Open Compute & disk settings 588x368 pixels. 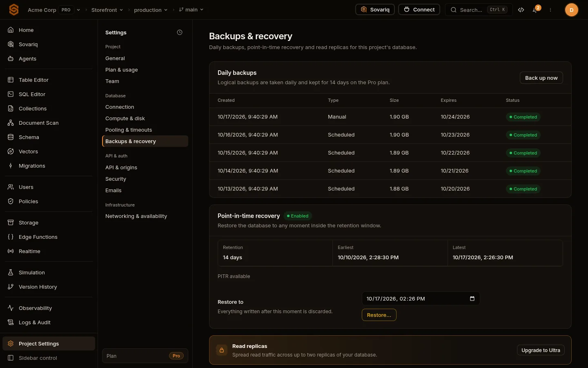(145, 119)
